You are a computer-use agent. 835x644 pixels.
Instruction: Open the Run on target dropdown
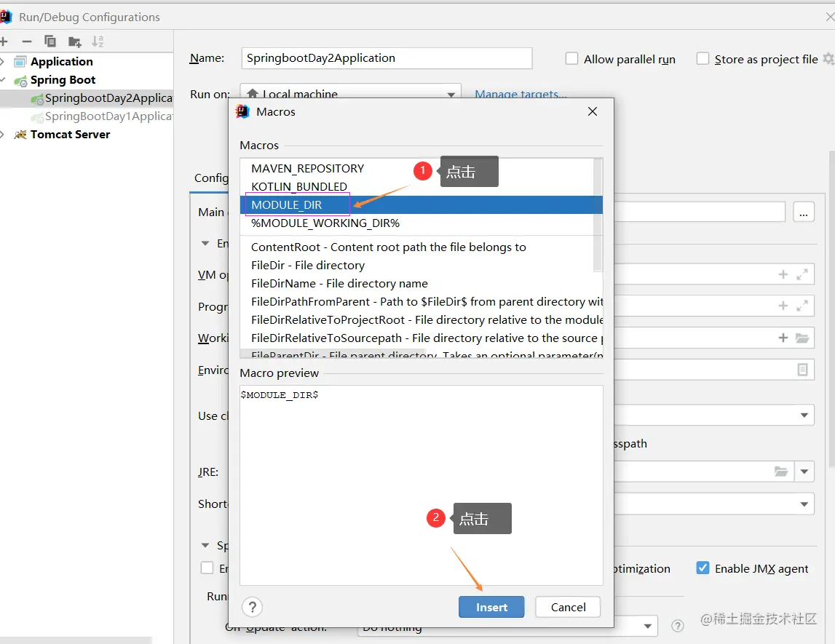click(451, 95)
